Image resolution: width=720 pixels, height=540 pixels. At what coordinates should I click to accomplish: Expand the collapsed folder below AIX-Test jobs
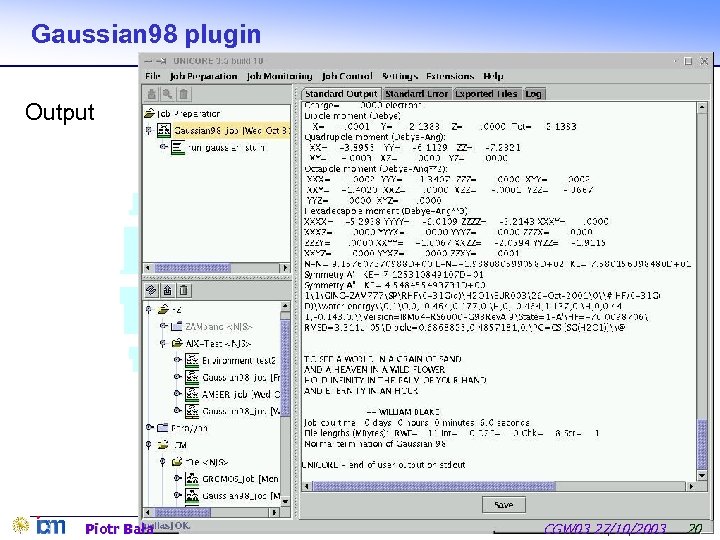click(149, 427)
